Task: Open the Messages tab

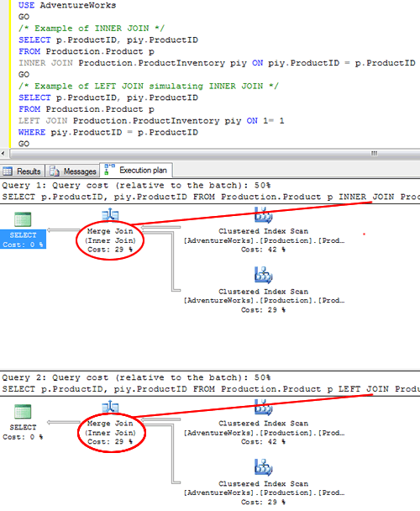Action: 72,171
